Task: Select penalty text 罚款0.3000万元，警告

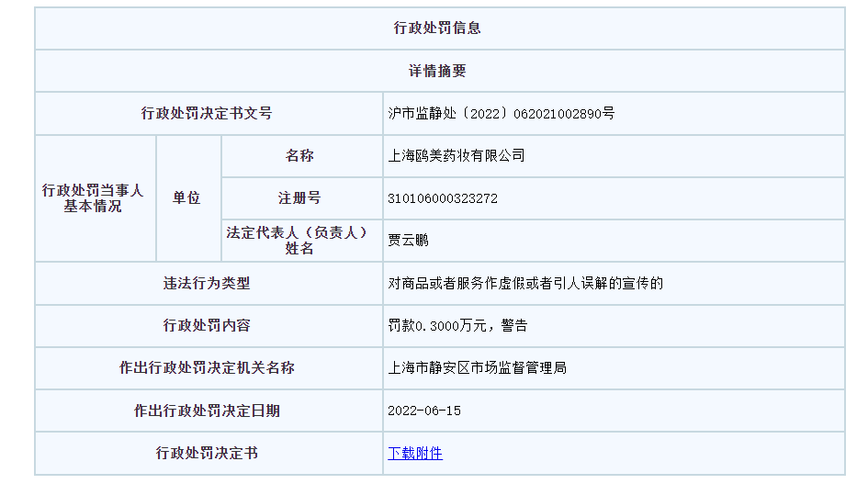Action: click(457, 326)
